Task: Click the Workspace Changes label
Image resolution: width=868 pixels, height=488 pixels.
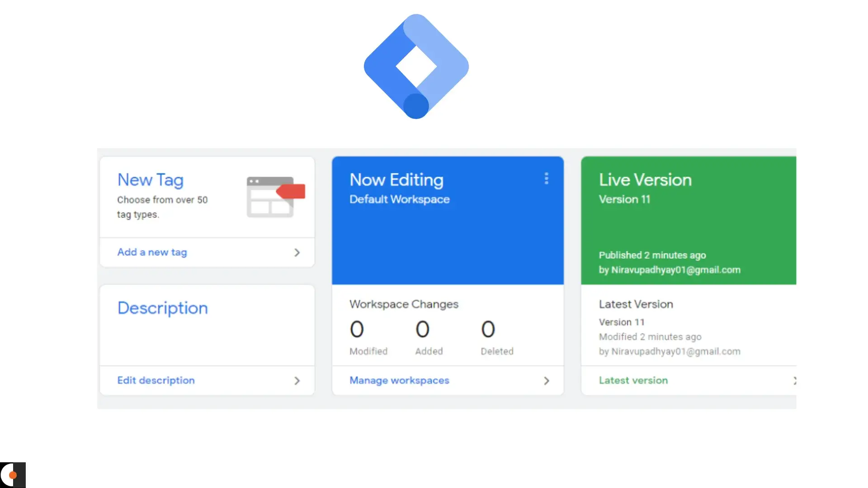Action: pyautogui.click(x=404, y=304)
